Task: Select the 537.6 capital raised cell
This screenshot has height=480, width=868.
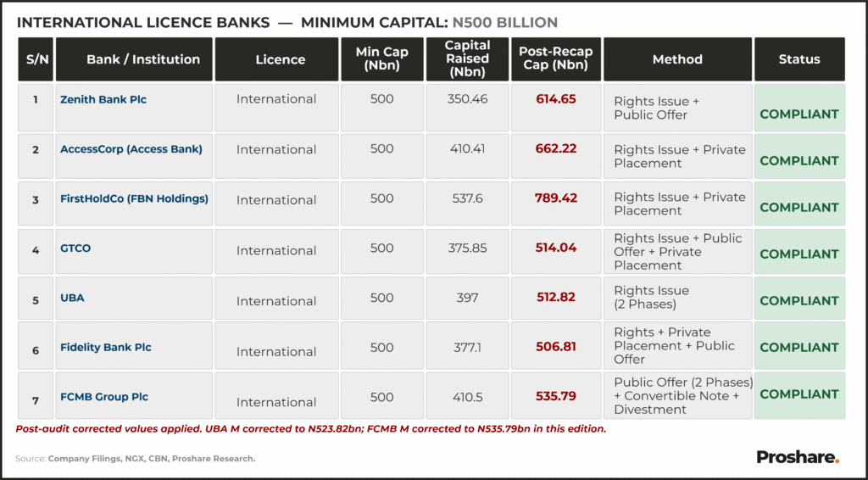Action: tap(467, 199)
